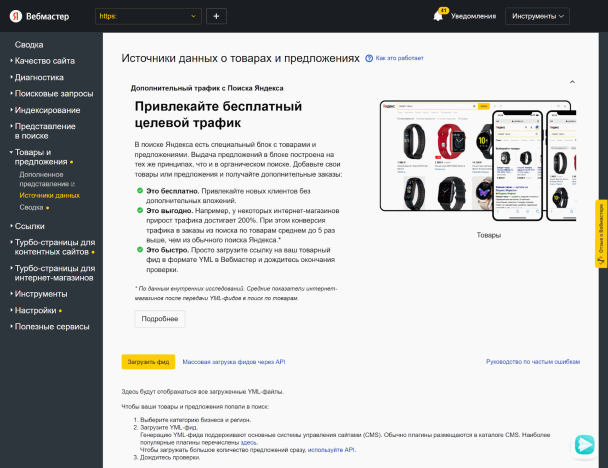Expand the Ссылки sidebar section

click(29, 226)
